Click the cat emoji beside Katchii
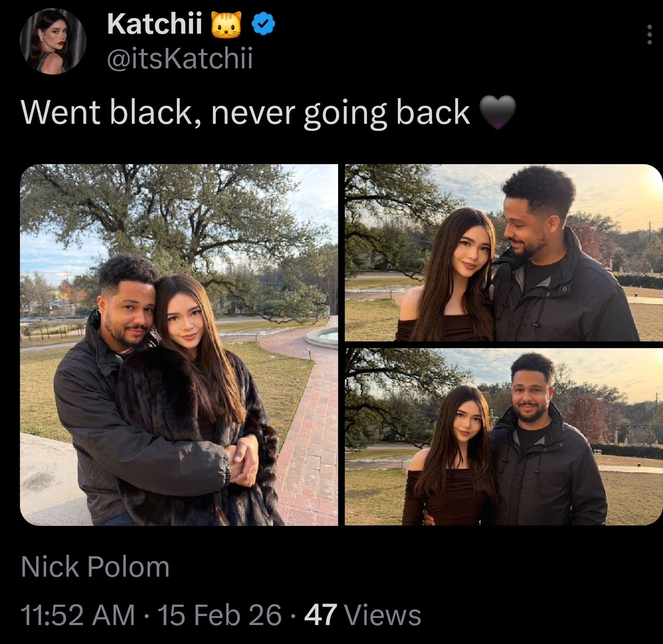This screenshot has width=663, height=644. coord(226,24)
